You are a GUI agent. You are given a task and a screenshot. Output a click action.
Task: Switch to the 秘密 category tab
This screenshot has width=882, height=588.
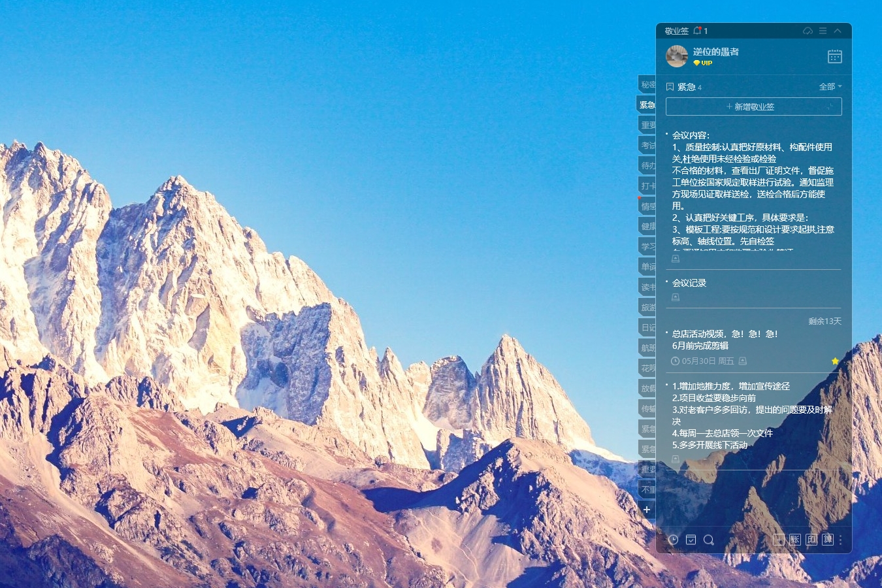pos(647,84)
